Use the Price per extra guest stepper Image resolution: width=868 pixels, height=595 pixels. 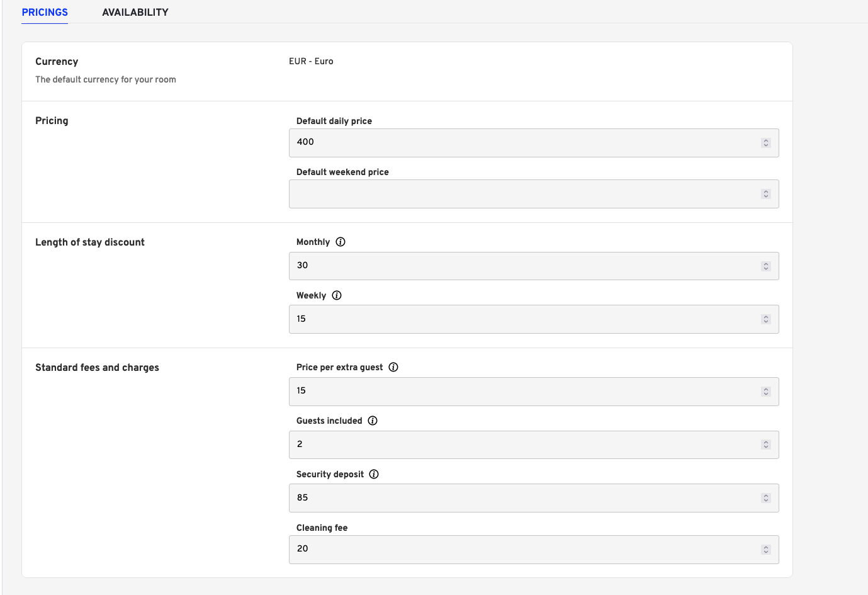point(766,392)
